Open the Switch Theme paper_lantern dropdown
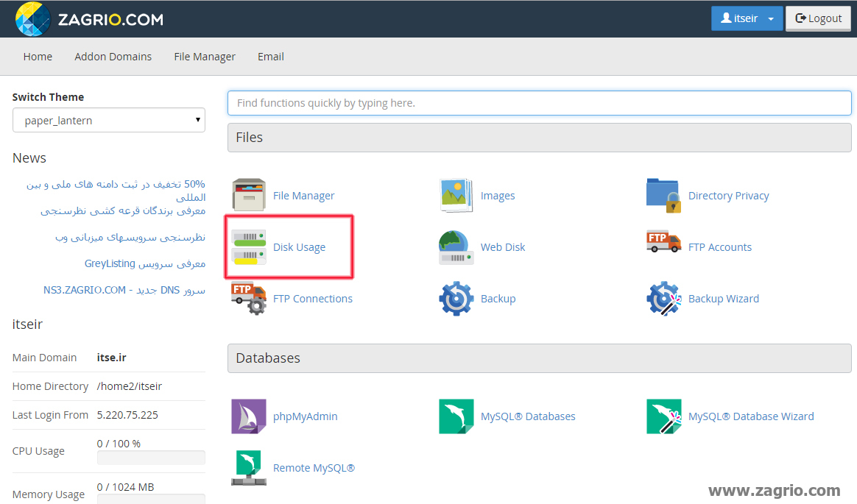 coord(109,120)
